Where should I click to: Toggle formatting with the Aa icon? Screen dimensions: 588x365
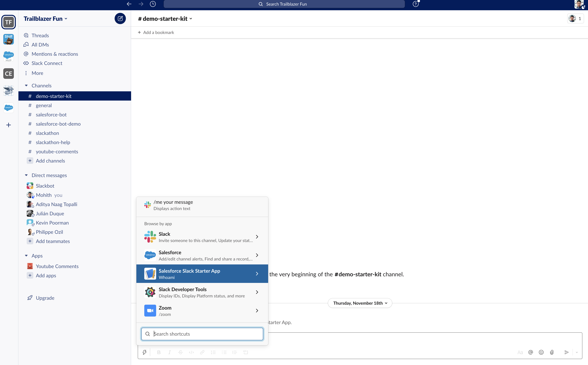tap(520, 352)
